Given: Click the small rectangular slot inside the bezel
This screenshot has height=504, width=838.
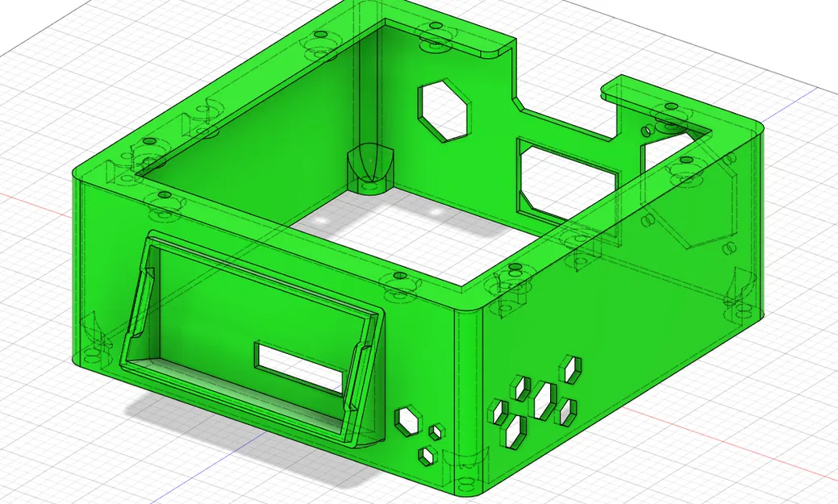Looking at the screenshot, I should [298, 359].
